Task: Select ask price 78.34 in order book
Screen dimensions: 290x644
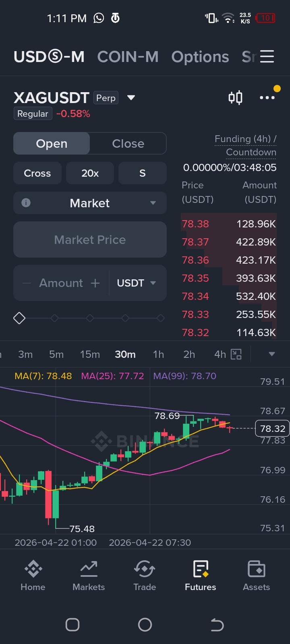Action: (195, 296)
